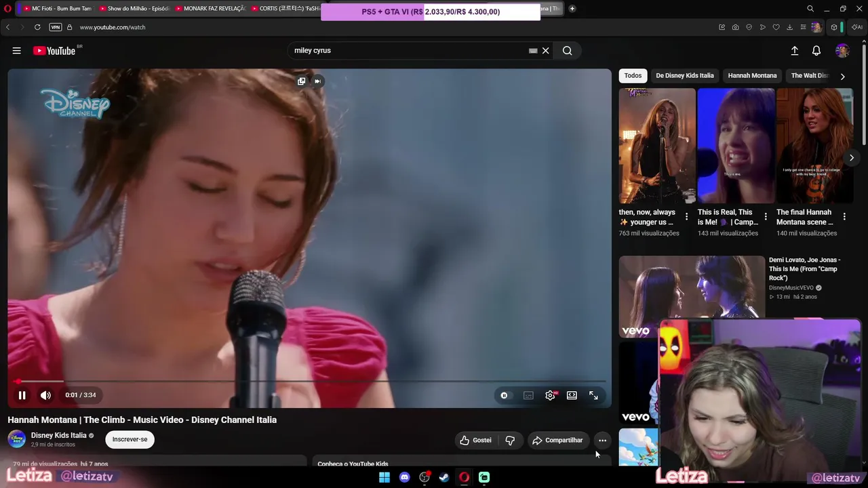Screen dimensions: 868x488
Task: Seek on the video progress bar
Action: pos(309,382)
